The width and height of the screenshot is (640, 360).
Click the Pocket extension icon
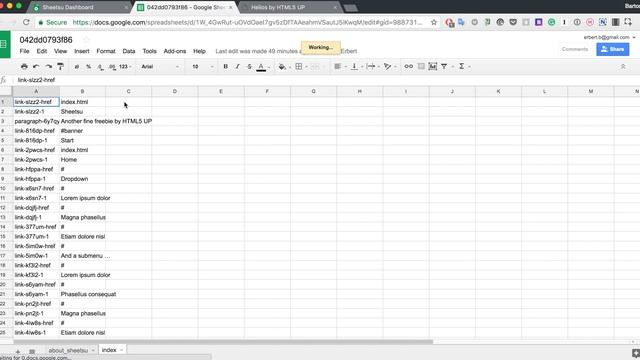pos(513,22)
